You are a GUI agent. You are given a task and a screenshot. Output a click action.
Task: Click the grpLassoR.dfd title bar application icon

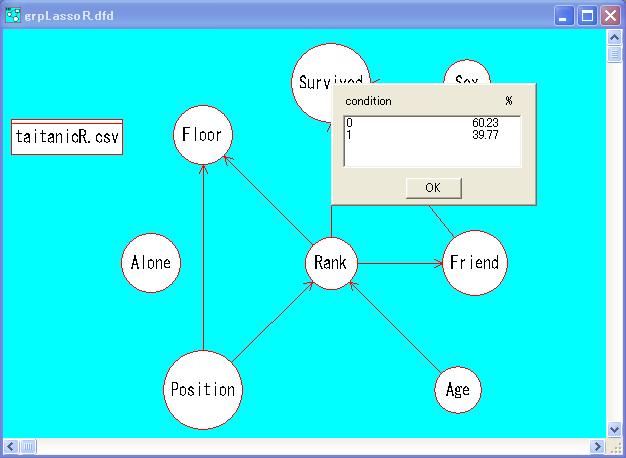pos(12,15)
